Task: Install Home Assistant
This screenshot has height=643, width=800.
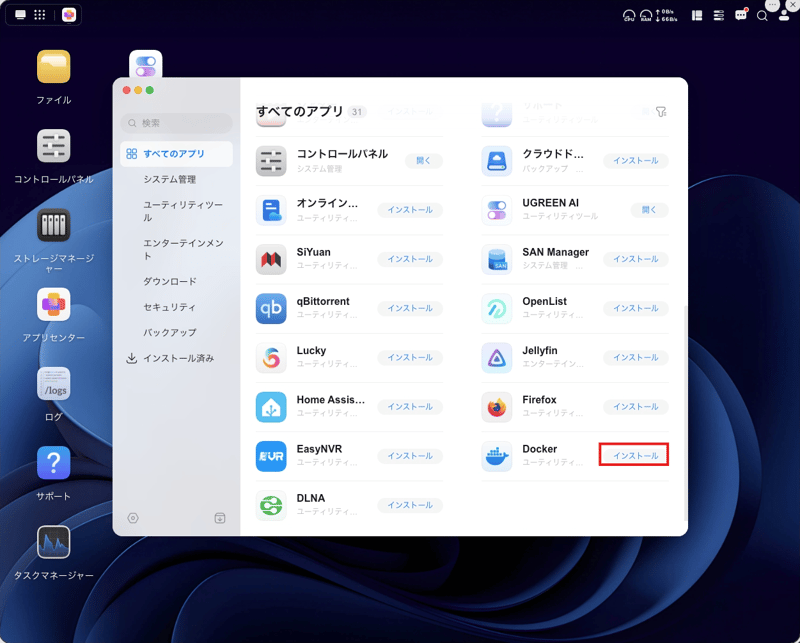Action: tap(410, 407)
